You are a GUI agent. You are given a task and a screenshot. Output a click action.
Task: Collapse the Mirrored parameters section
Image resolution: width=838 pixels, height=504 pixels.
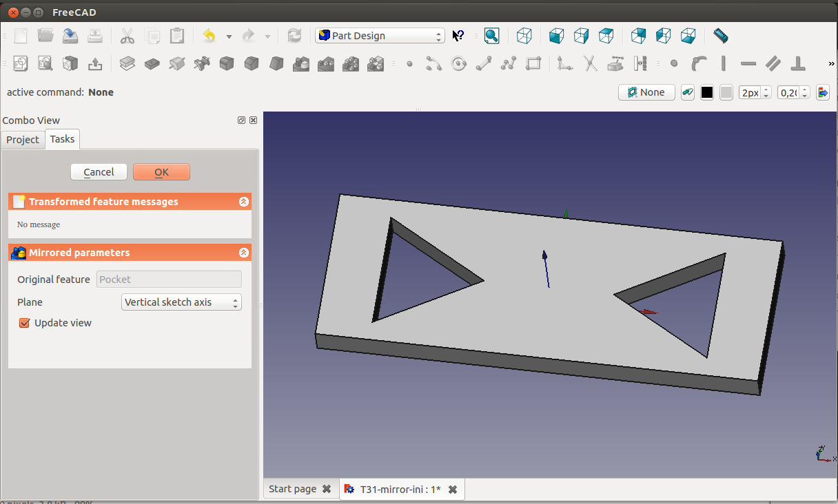click(243, 253)
